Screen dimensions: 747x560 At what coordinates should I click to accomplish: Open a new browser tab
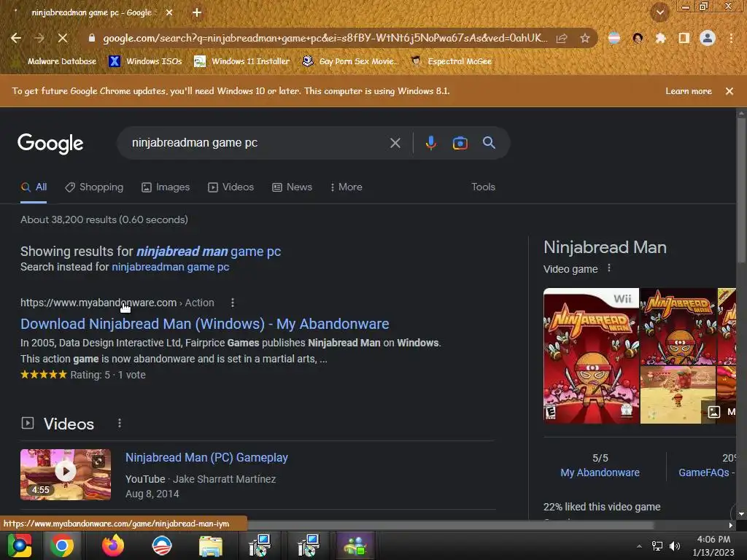pyautogui.click(x=197, y=13)
